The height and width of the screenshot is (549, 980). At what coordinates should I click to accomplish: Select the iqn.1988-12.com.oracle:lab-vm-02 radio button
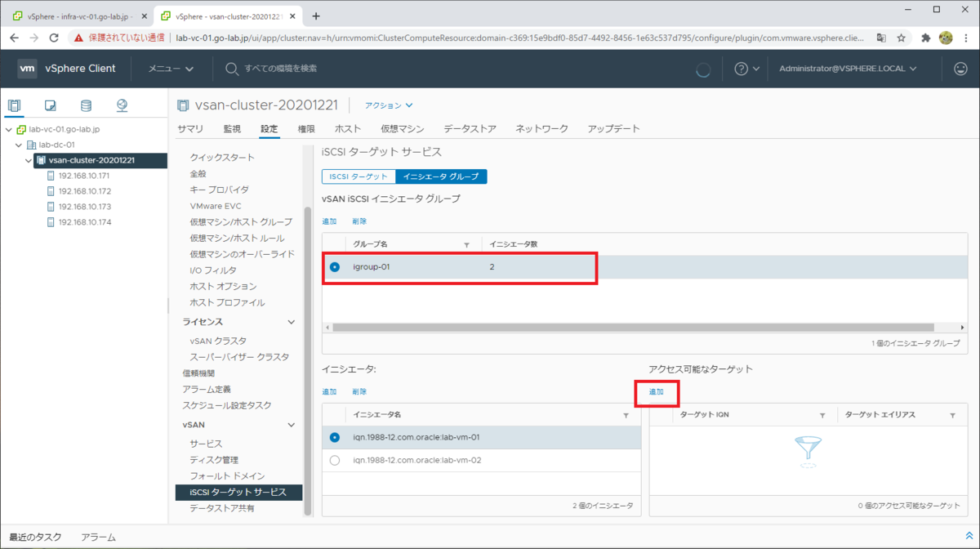point(335,460)
